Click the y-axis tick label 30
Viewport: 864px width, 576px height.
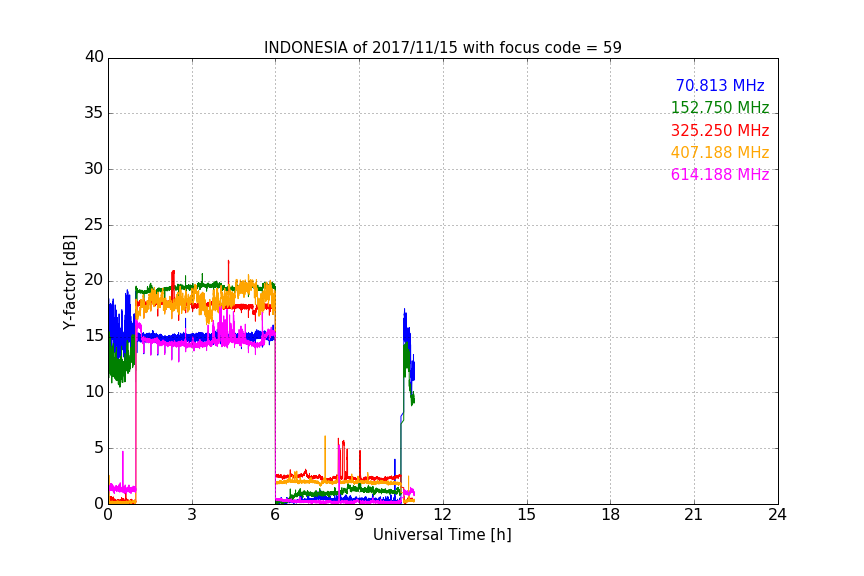(94, 169)
